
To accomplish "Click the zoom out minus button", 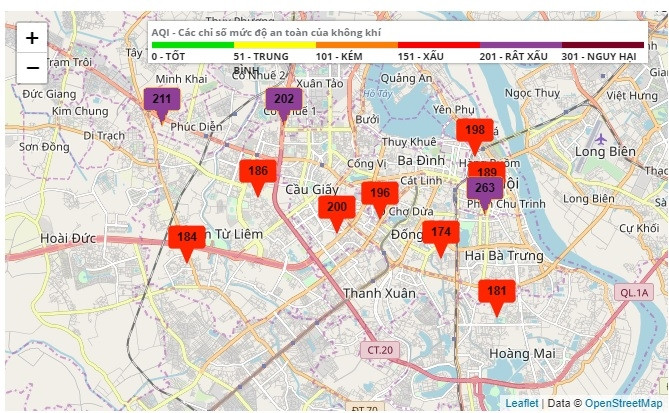I will tap(32, 67).
